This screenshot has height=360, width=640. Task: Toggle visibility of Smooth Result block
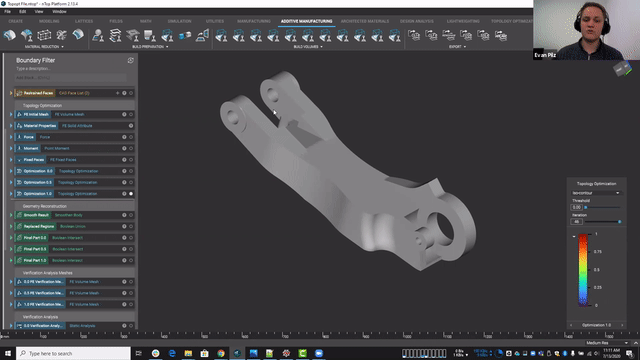[x=131, y=215]
